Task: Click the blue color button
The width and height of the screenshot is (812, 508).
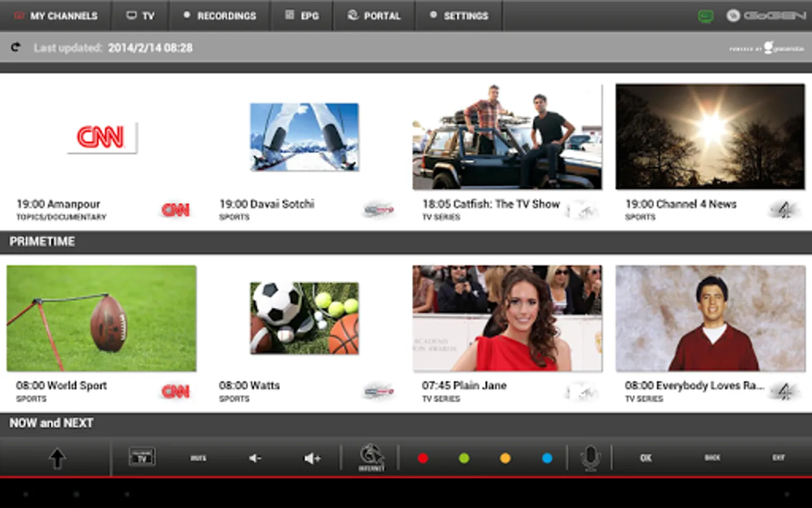Action: coord(547,458)
